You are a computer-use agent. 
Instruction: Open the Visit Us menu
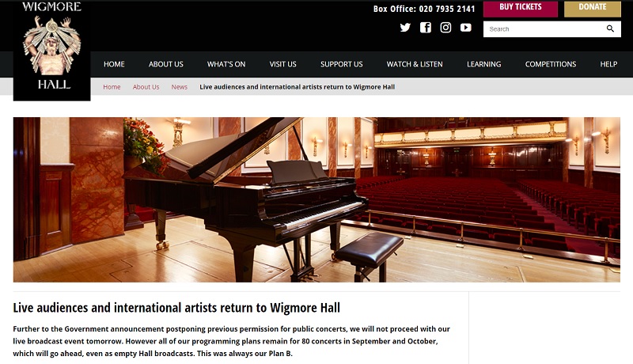click(282, 64)
